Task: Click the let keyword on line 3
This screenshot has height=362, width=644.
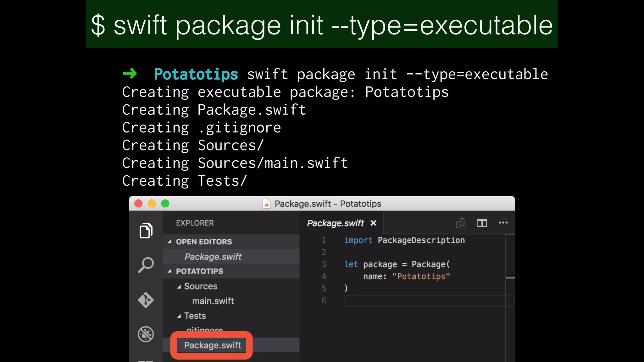Action: pos(351,264)
